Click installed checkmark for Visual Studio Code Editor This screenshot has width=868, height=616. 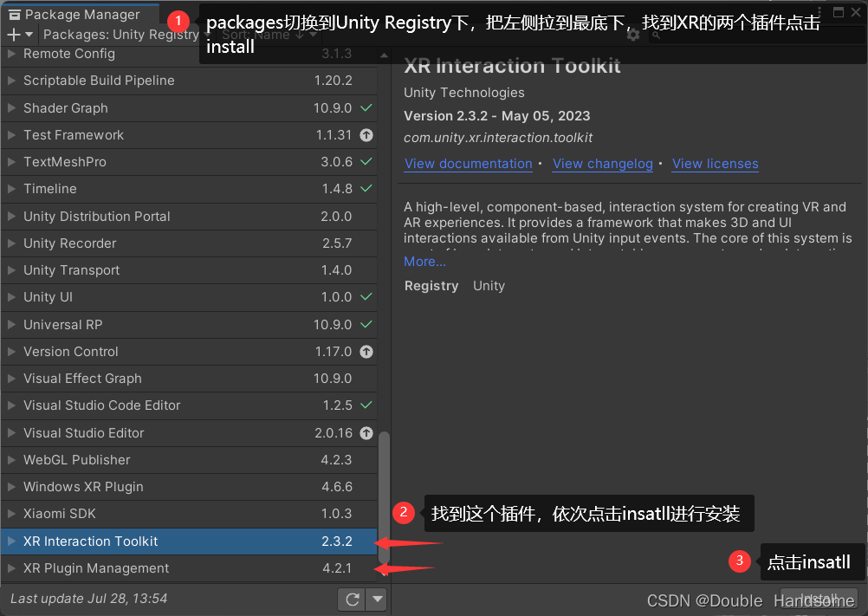click(x=366, y=405)
